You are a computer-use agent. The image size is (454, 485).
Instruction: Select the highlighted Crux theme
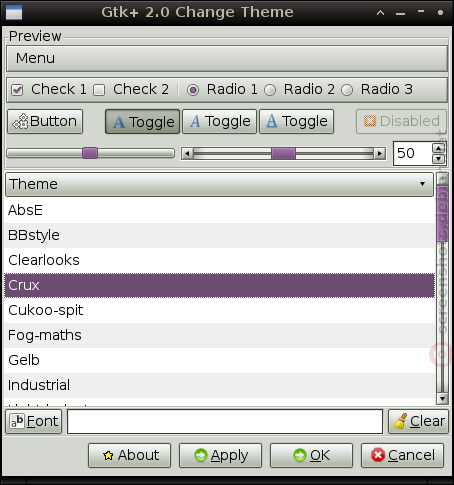coord(219,285)
